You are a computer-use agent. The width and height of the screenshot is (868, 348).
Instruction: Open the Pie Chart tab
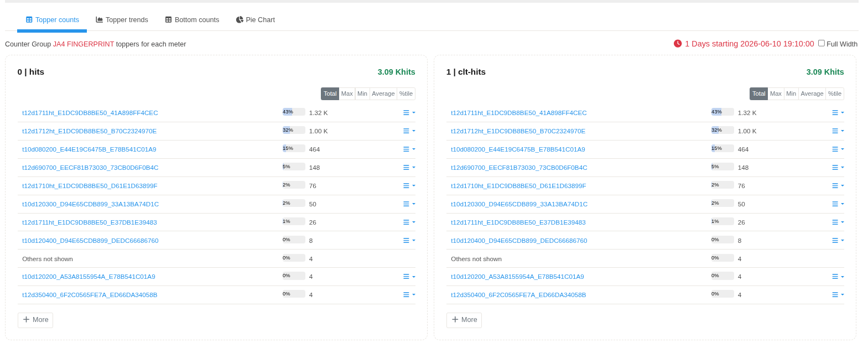click(x=255, y=20)
